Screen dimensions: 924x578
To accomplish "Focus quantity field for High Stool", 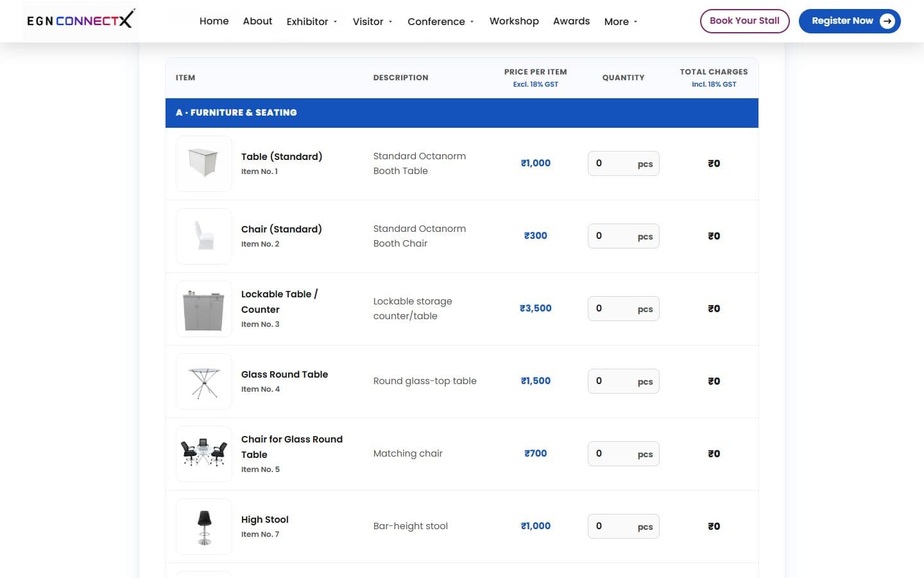I will (x=623, y=527).
